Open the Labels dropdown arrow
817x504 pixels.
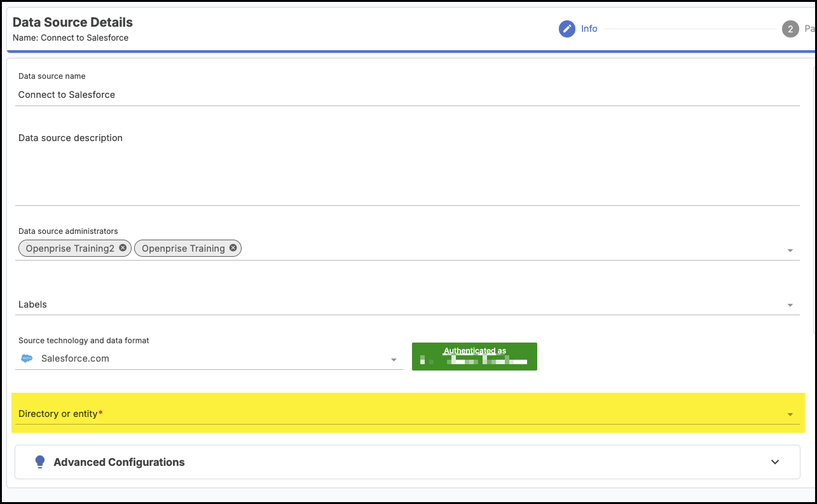pyautogui.click(x=790, y=305)
